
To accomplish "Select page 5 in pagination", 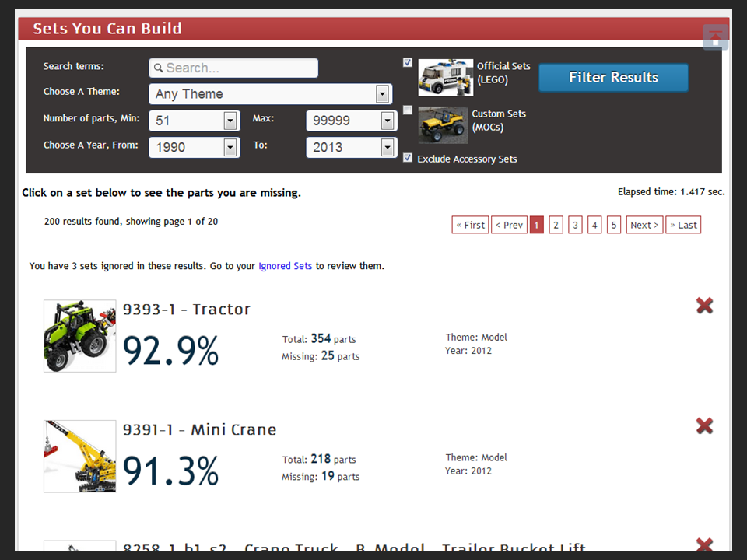I will pyautogui.click(x=614, y=225).
